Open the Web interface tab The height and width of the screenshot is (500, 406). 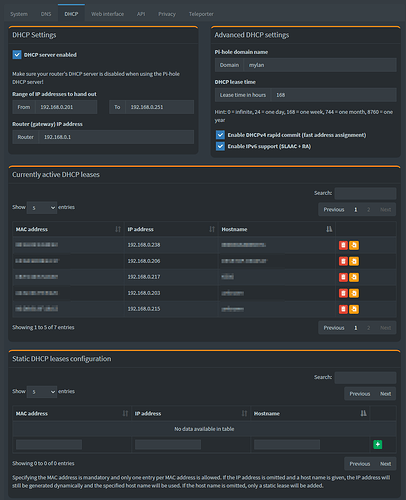[x=107, y=14]
